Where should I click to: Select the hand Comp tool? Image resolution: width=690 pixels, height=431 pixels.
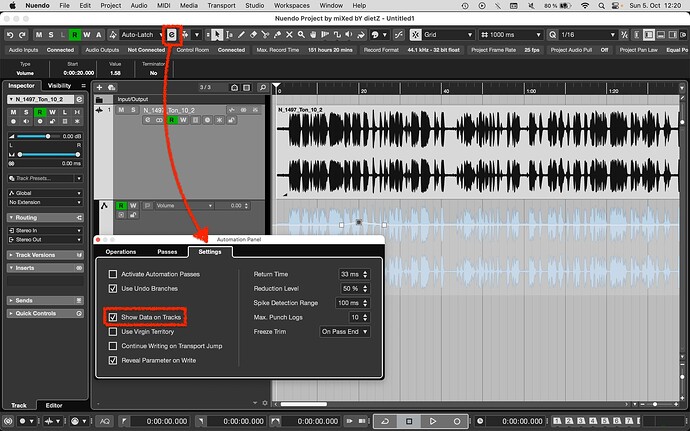[x=313, y=35]
